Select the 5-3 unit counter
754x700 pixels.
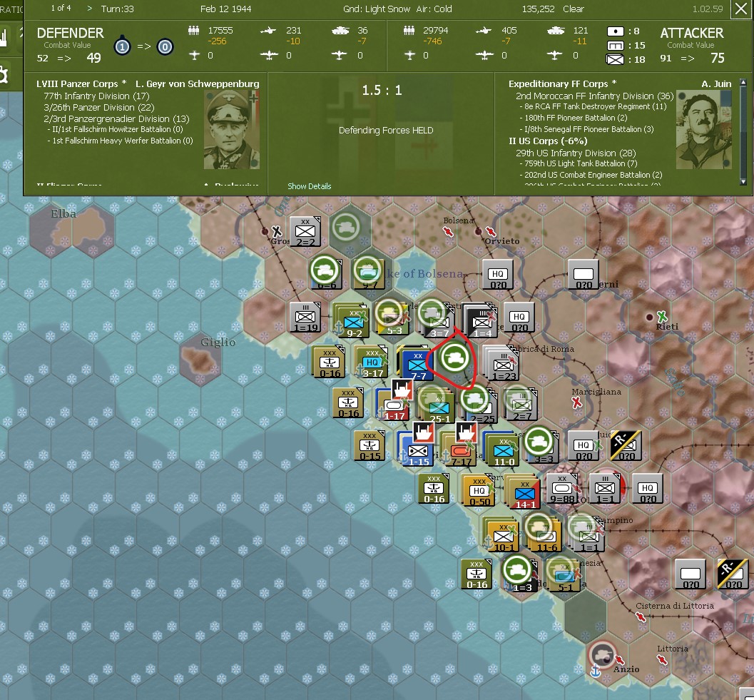394,320
